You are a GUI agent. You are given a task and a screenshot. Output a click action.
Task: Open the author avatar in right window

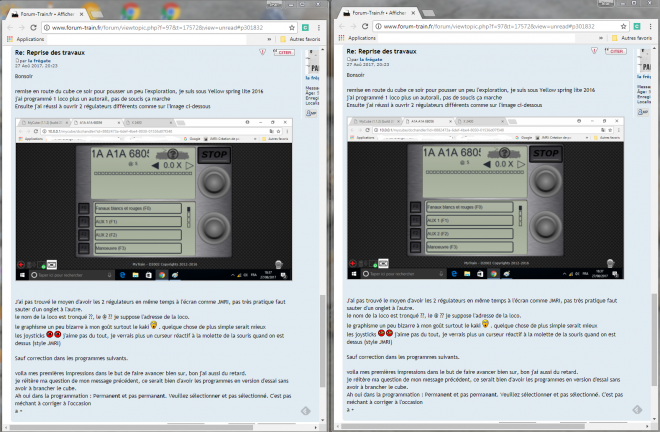click(x=644, y=61)
